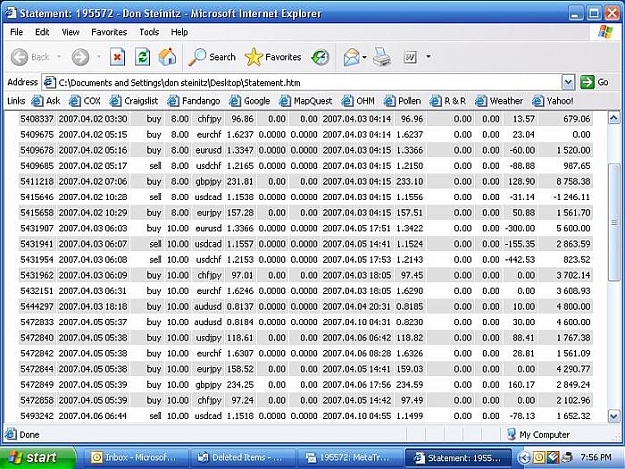625x469 pixels.
Task: Click the page icon in address bar
Action: click(49, 82)
